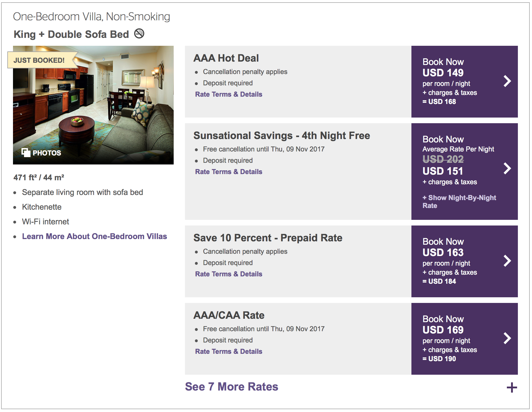Click the villa room photo thumbnail

[x=93, y=105]
